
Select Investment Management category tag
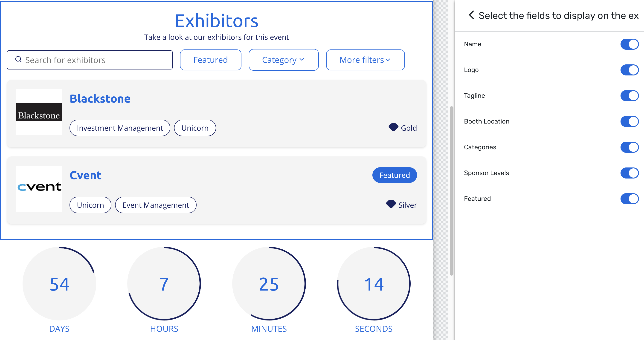(120, 128)
